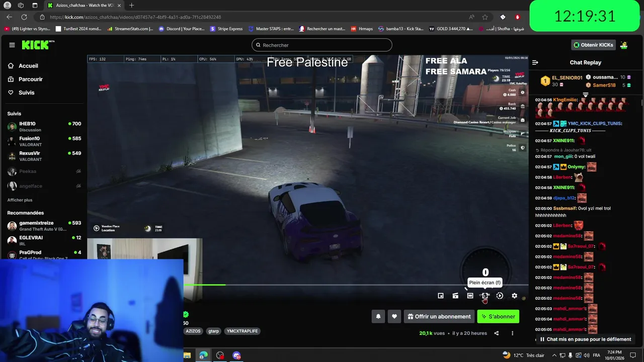Open Stripe Express bookmark
The height and width of the screenshot is (362, 644).
pos(226,29)
